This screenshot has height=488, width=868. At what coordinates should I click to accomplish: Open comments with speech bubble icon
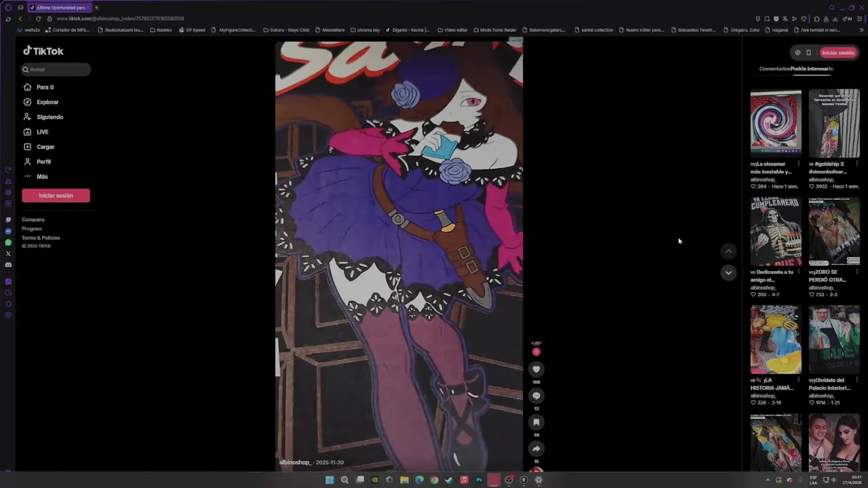[536, 395]
